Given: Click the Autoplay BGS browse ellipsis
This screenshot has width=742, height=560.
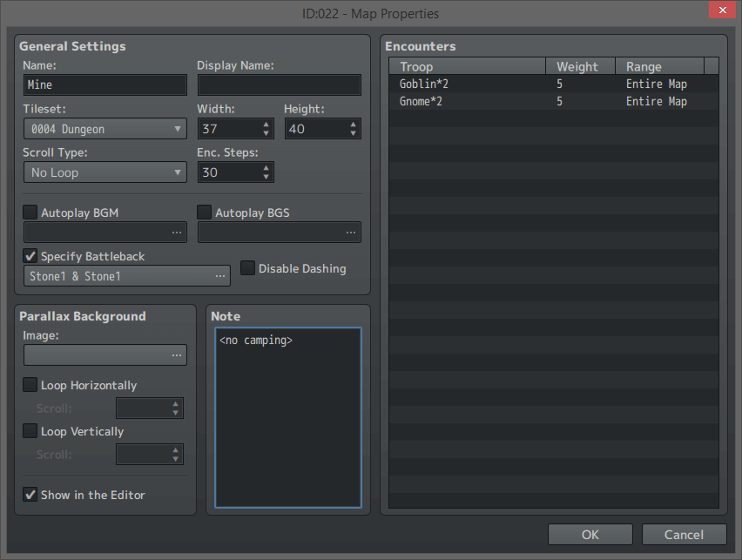Looking at the screenshot, I should [x=351, y=233].
